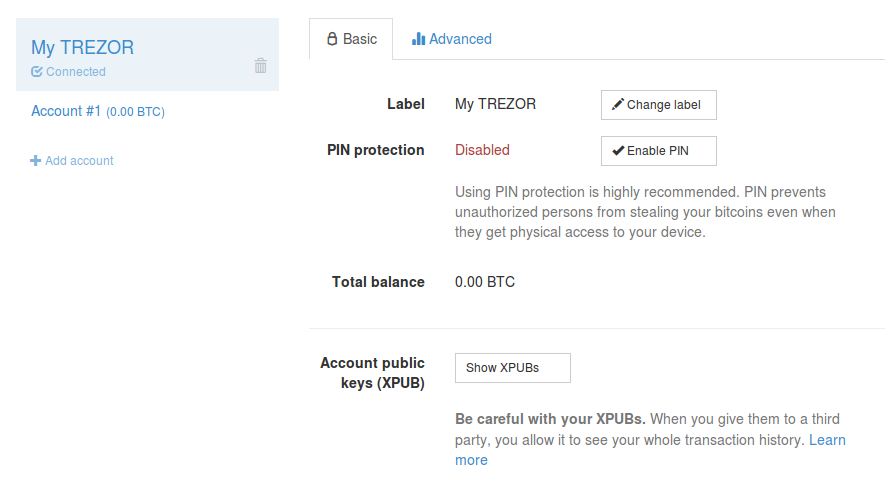The height and width of the screenshot is (490, 885).
Task: Select the My TREZOR device heading
Action: click(82, 47)
